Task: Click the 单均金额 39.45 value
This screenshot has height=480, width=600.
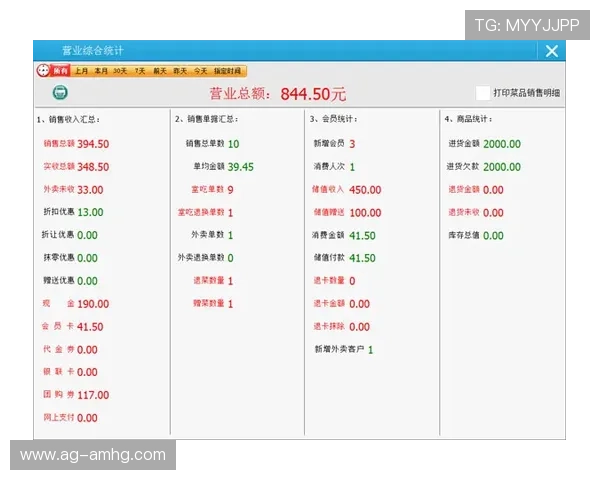Action: click(x=241, y=167)
